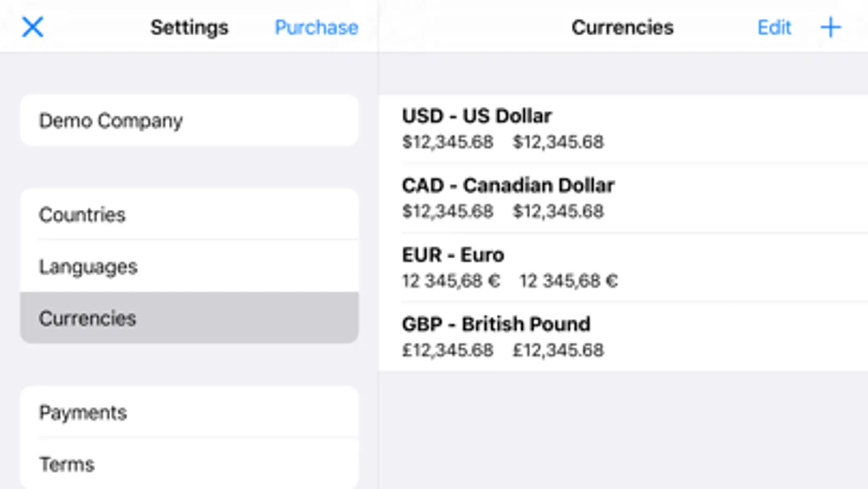The image size is (868, 489).
Task: Click the first Canadian Dollar $12,345.68 sample
Action: pos(447,211)
